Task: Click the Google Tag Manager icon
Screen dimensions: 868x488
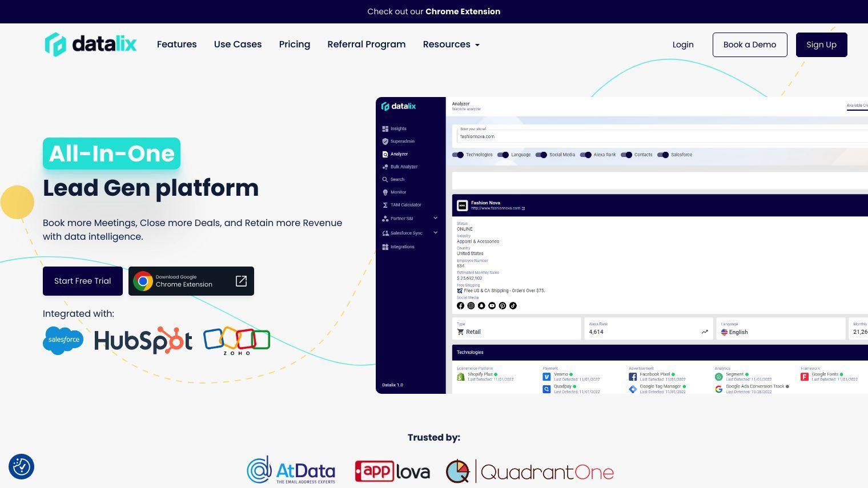Action: (x=633, y=389)
